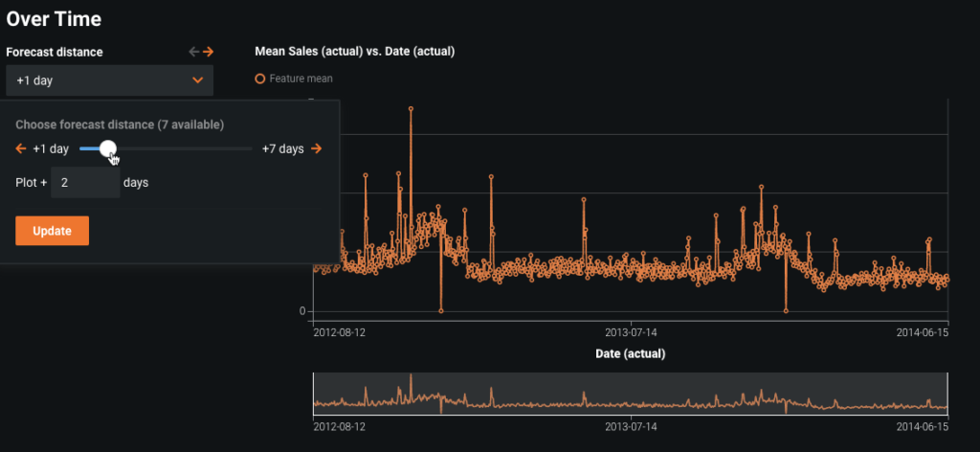The height and width of the screenshot is (452, 980).
Task: Click right arrow beside '+7 days' slider label
Action: (316, 148)
